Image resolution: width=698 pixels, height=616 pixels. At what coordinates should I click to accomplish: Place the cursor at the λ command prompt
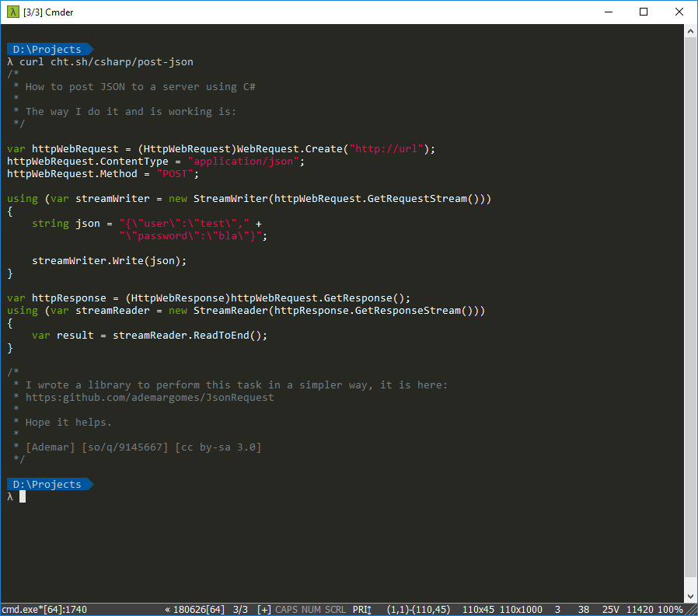click(x=23, y=496)
